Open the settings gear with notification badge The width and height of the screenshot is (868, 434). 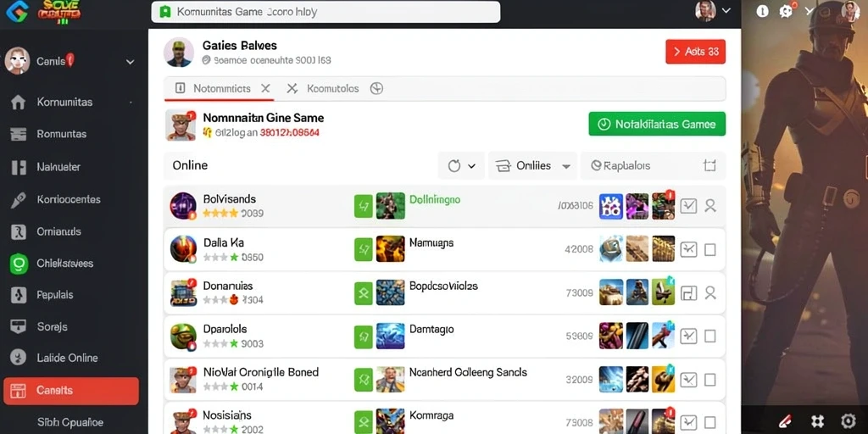(786, 10)
